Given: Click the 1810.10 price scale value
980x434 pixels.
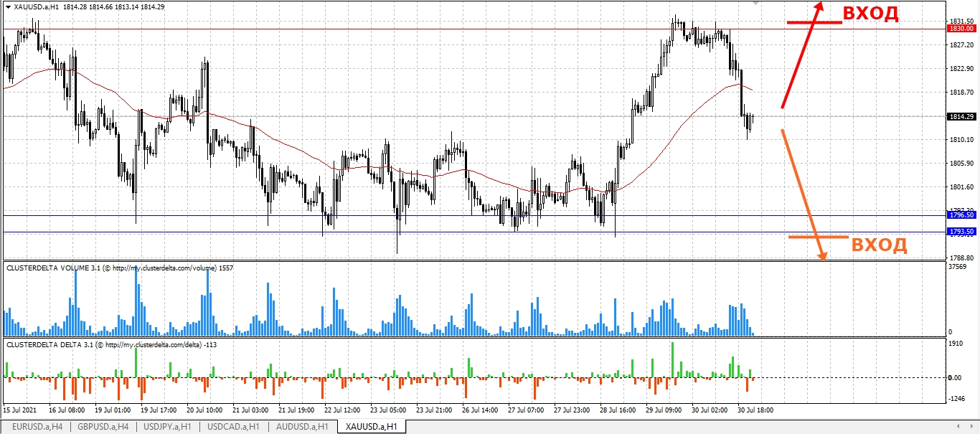Looking at the screenshot, I should click(x=960, y=140).
